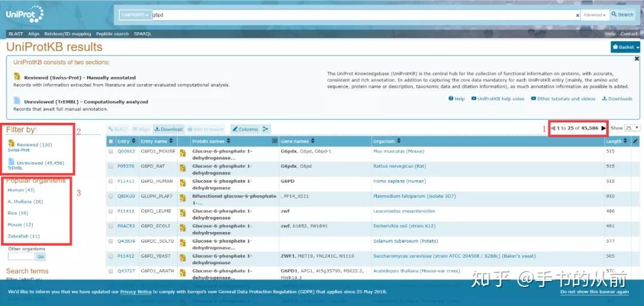The height and width of the screenshot is (306, 644).
Task: Sort by the Gene names column arrows
Action: click(312, 141)
